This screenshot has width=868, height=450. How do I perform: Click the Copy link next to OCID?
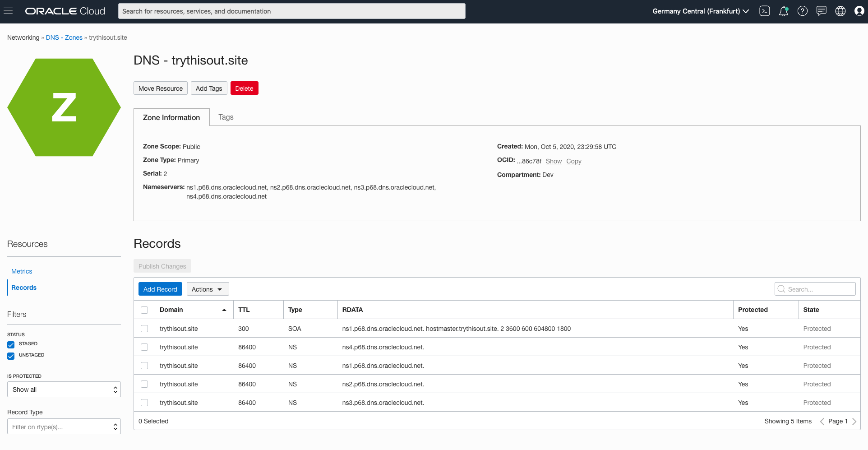pyautogui.click(x=573, y=161)
